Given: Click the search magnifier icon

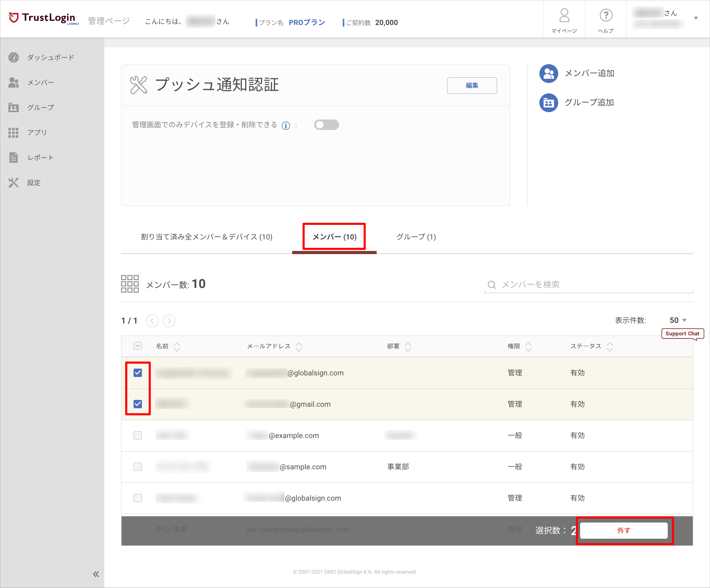Looking at the screenshot, I should point(492,285).
